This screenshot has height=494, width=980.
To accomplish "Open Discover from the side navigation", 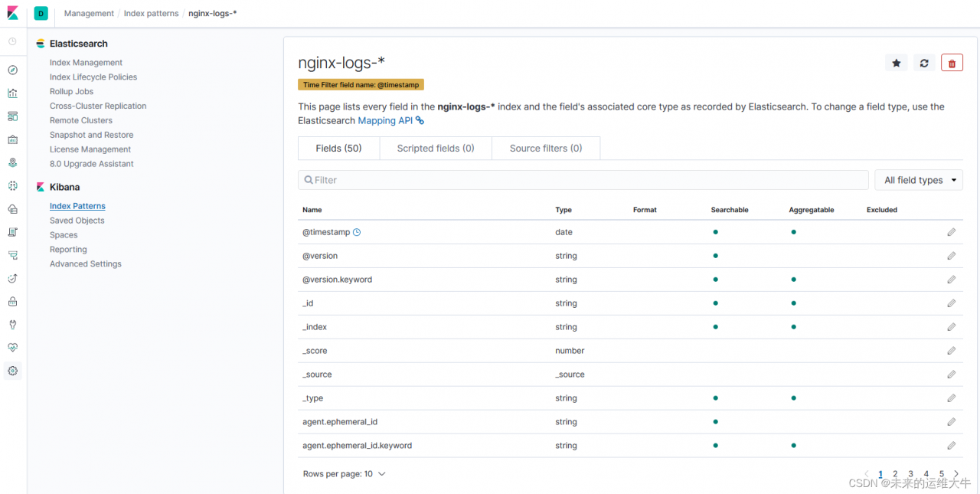I will tap(12, 70).
